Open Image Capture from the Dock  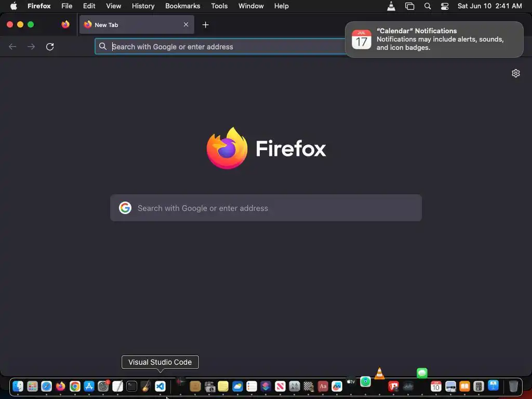coord(210,386)
